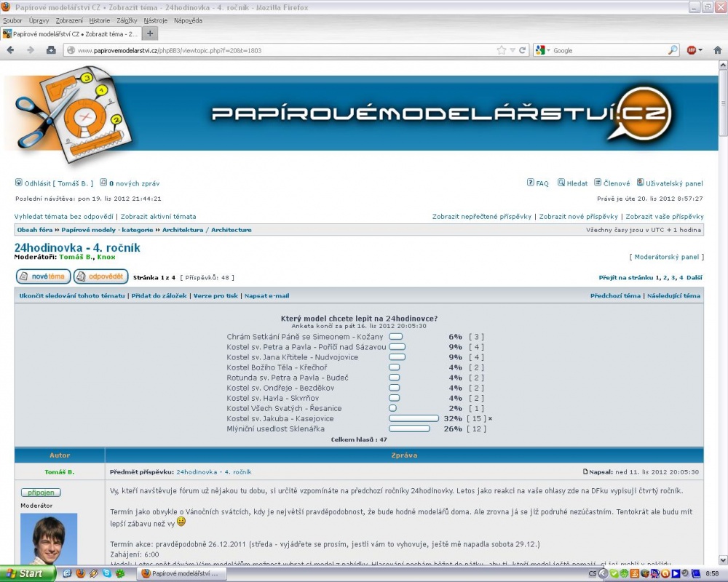
Task: Click the Papírové modelářství taskbar button
Action: [x=182, y=574]
